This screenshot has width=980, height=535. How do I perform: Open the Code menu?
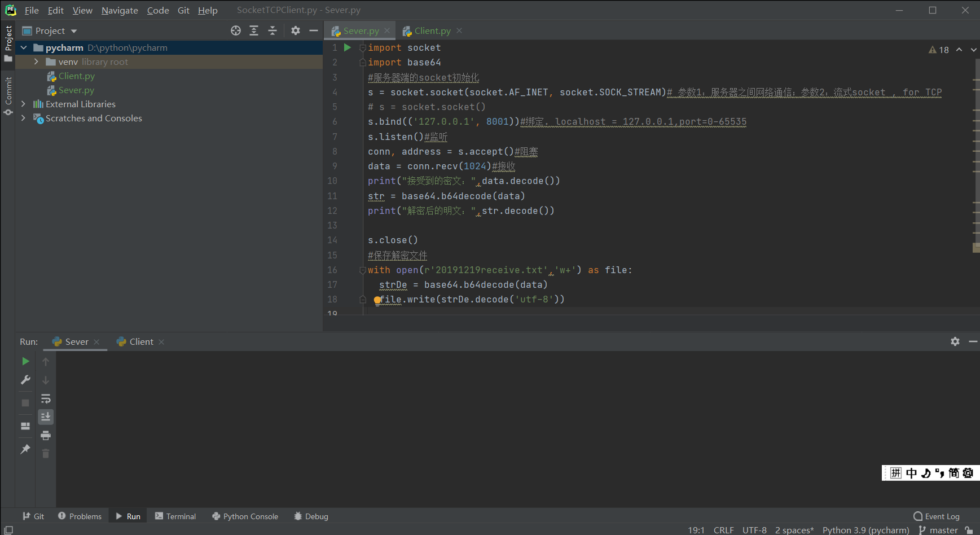point(158,10)
